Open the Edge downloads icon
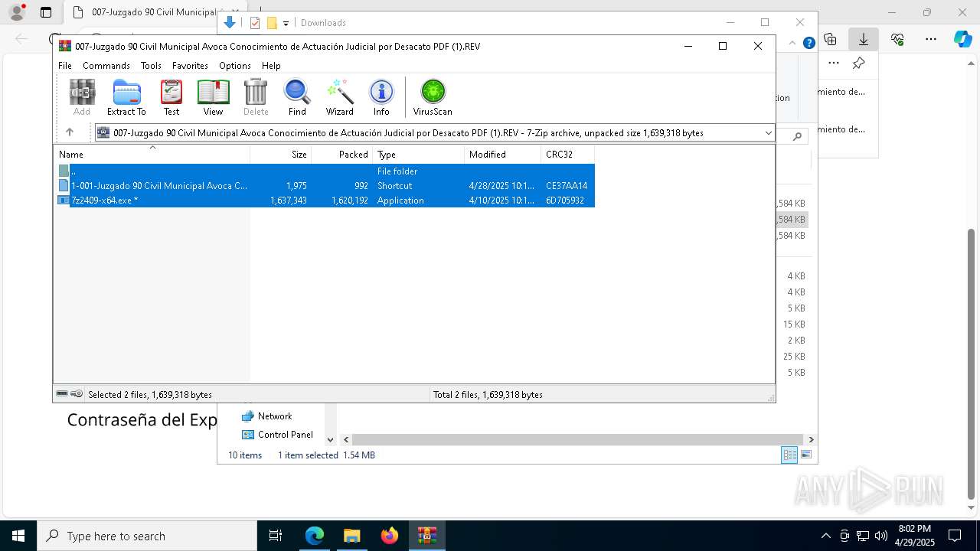This screenshot has width=980, height=551. click(864, 38)
